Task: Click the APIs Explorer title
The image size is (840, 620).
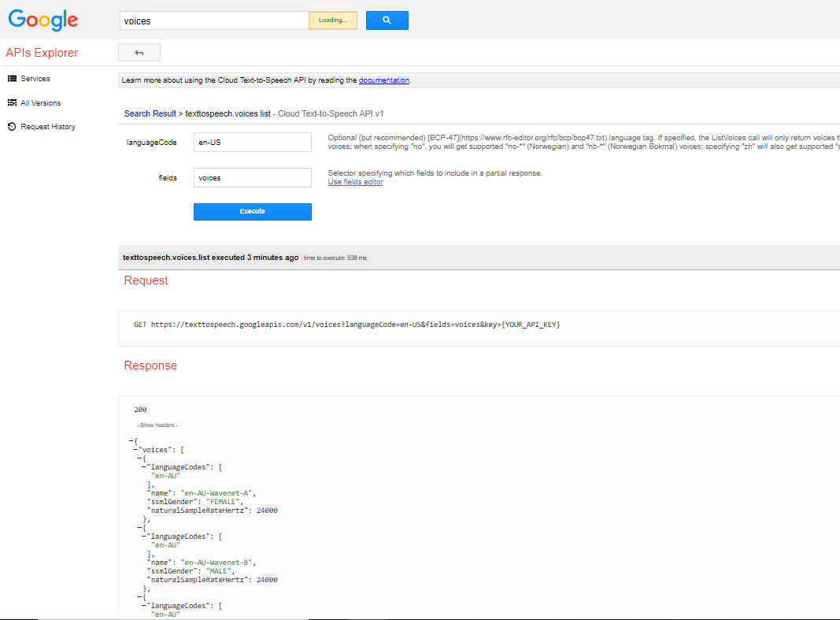Action: pos(42,53)
